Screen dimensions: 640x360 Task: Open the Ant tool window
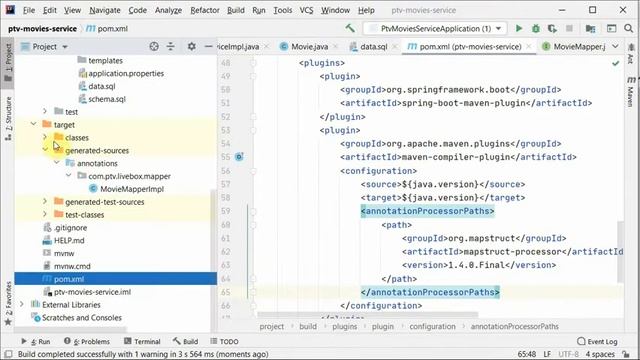[631, 54]
